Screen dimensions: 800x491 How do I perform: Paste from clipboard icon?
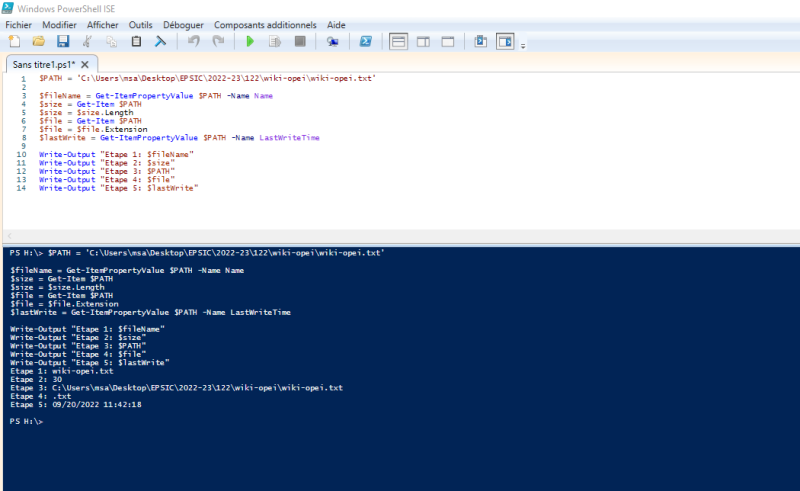[x=136, y=41]
